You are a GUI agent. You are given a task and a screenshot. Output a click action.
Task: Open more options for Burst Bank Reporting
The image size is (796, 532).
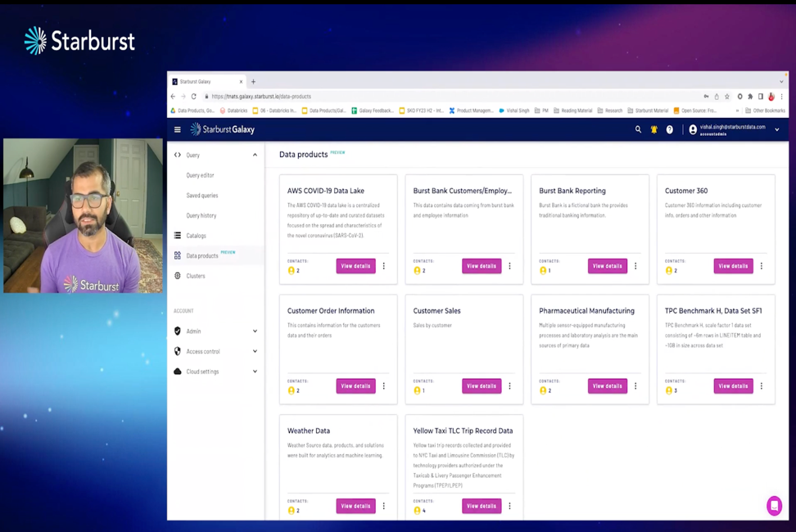[x=635, y=266]
